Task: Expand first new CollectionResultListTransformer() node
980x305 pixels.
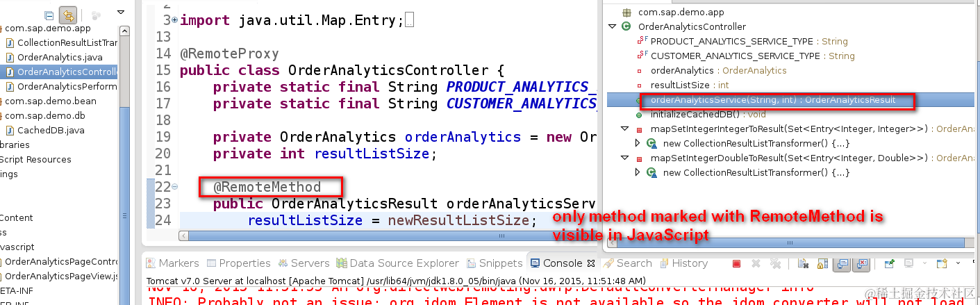Action: 639,143
